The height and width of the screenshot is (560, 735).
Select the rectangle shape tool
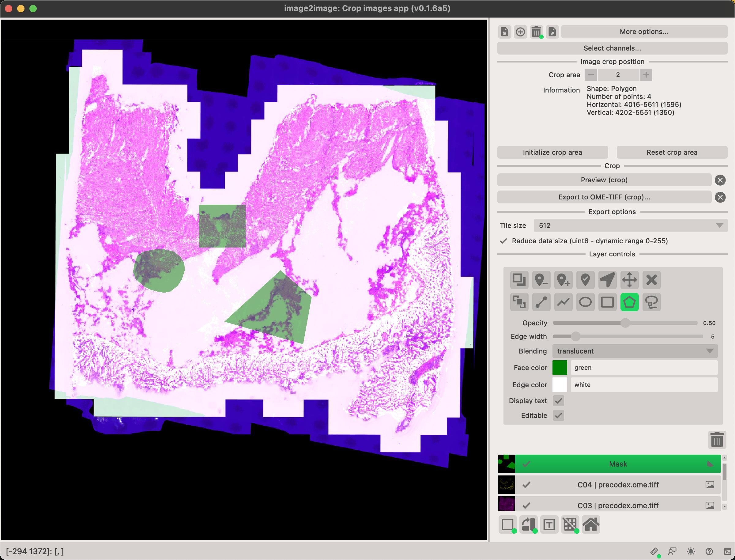(607, 302)
